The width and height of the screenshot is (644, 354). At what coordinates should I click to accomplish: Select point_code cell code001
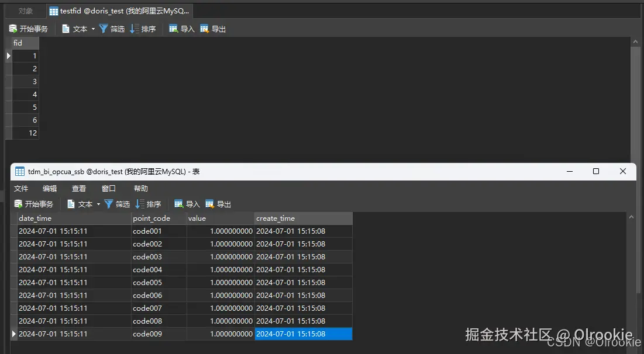159,231
